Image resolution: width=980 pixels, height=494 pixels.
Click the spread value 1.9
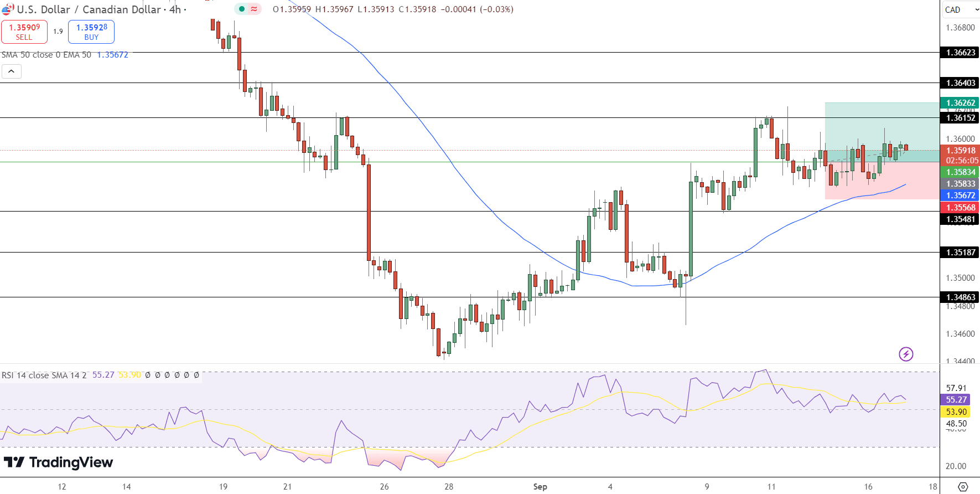click(x=58, y=32)
